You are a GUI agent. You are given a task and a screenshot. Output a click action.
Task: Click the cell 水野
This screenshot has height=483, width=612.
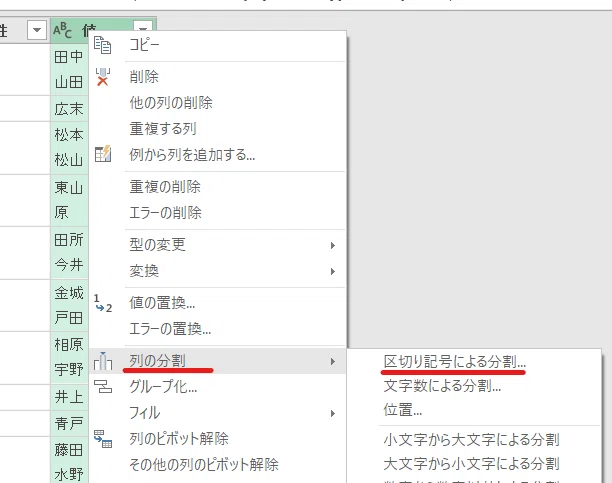(69, 473)
